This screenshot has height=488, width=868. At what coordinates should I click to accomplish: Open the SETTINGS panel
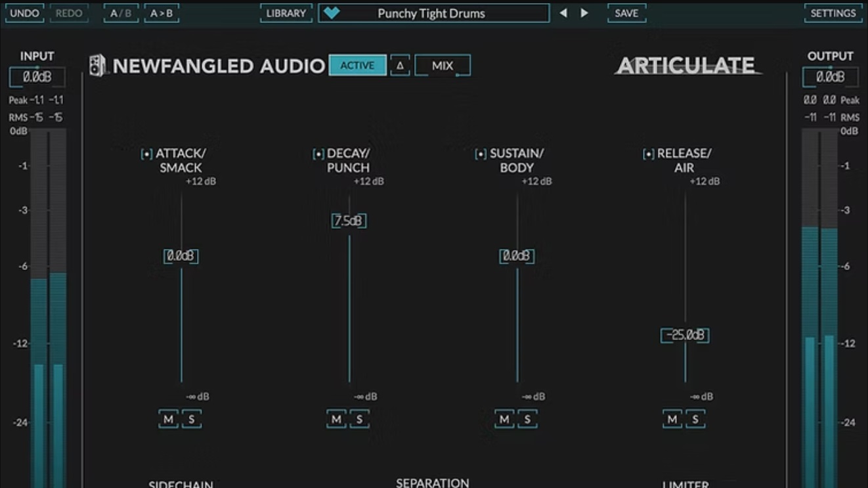coord(833,12)
